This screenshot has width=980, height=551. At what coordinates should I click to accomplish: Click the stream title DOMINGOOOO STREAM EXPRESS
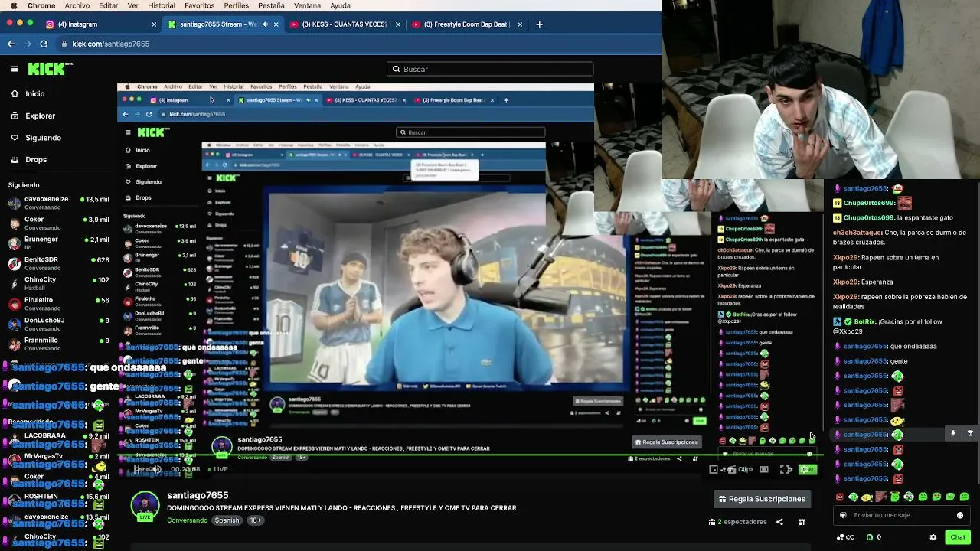point(341,508)
